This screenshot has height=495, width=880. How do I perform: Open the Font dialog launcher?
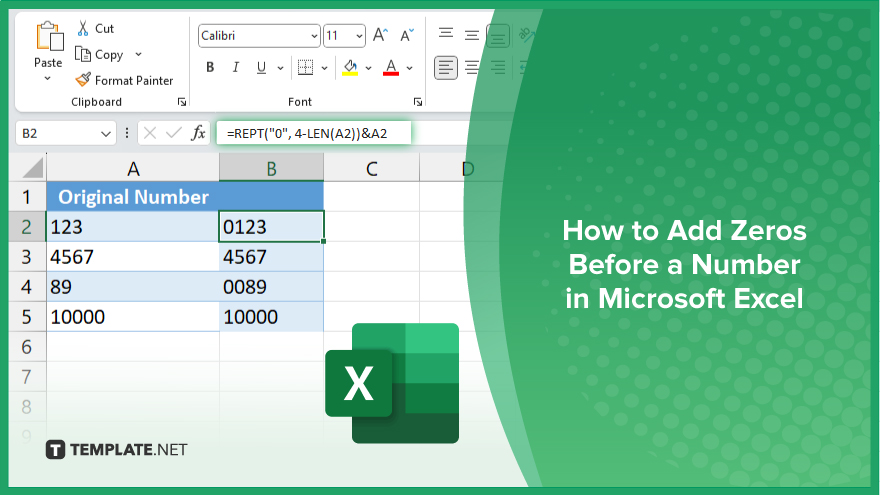pos(418,102)
